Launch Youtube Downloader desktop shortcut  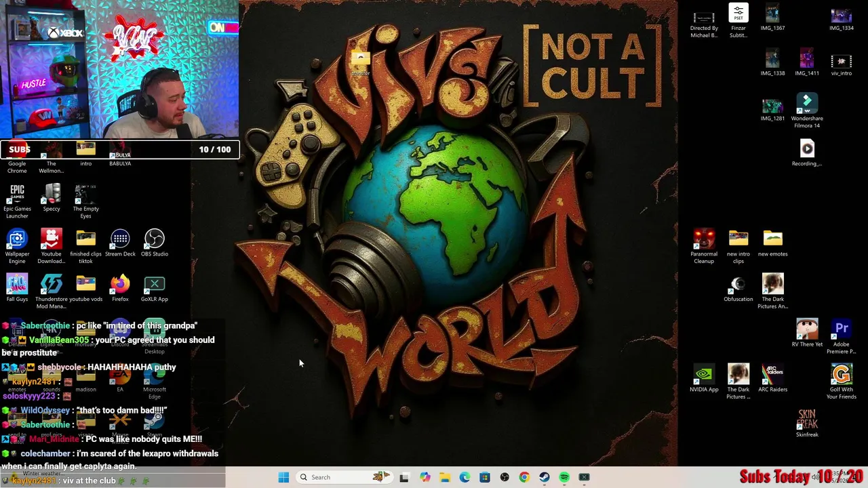click(x=52, y=246)
